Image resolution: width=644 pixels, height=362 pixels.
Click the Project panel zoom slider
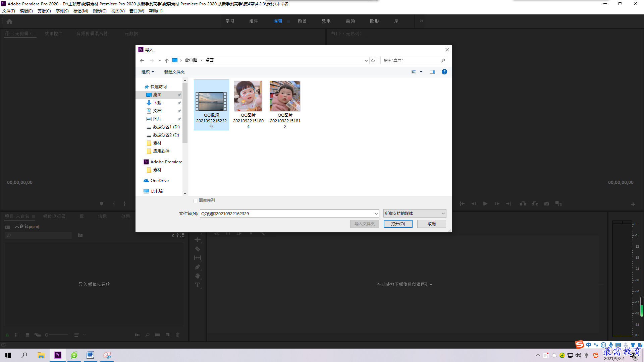click(56, 335)
